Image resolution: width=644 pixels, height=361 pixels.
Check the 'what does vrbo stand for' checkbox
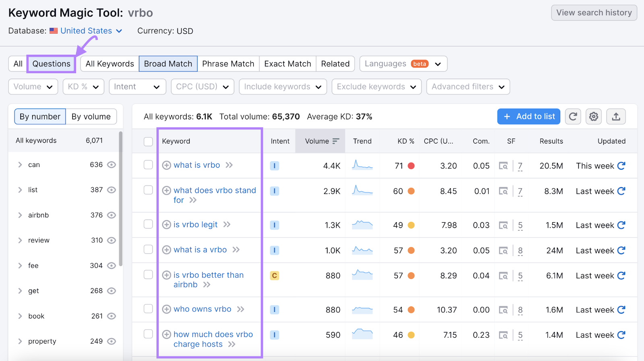click(148, 190)
